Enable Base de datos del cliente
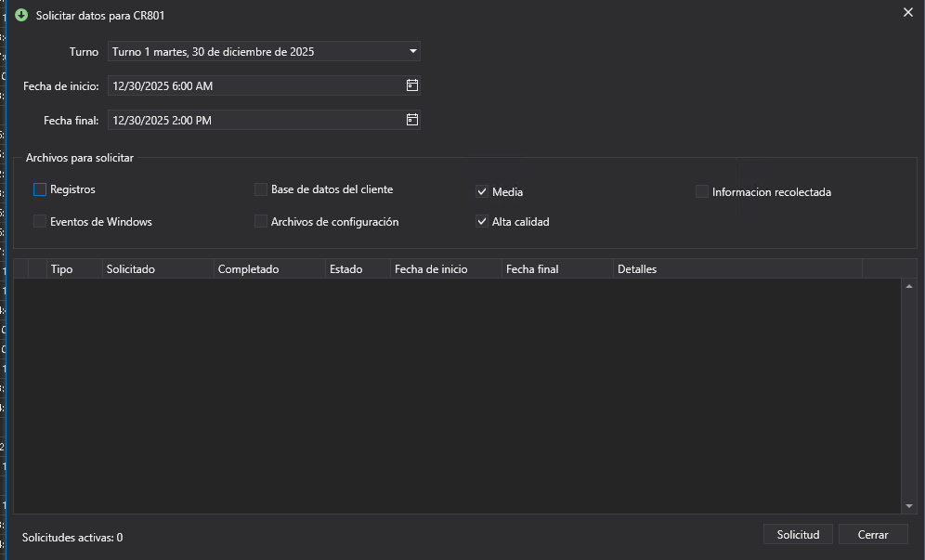 (x=261, y=189)
